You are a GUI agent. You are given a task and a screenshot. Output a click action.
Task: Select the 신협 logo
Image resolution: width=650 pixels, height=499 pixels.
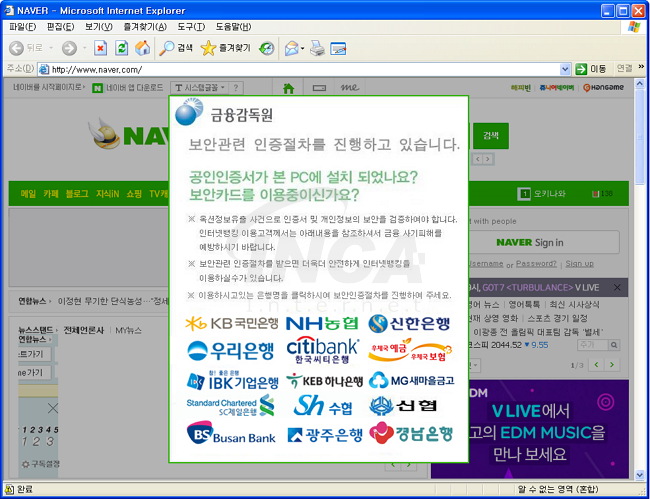pyautogui.click(x=403, y=406)
